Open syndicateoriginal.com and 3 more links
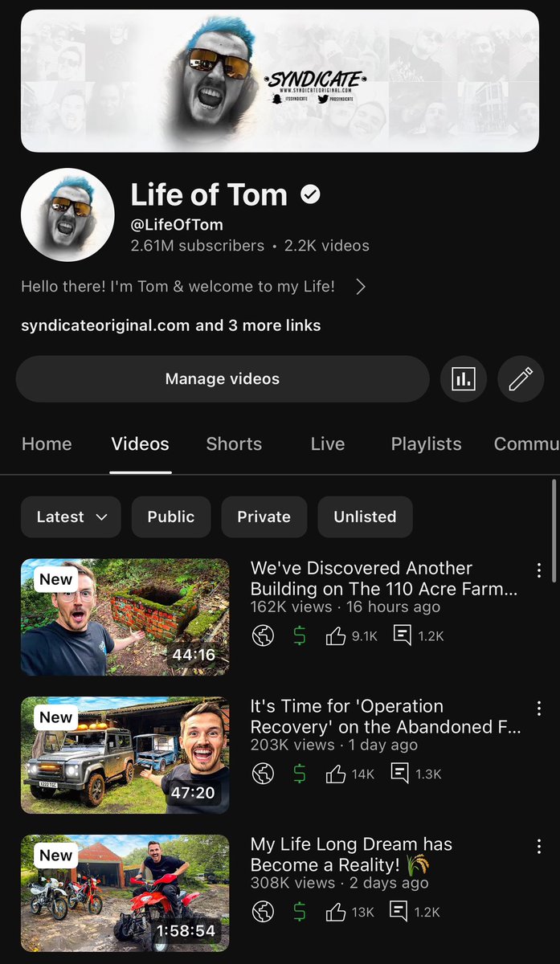560x964 pixels. point(170,325)
